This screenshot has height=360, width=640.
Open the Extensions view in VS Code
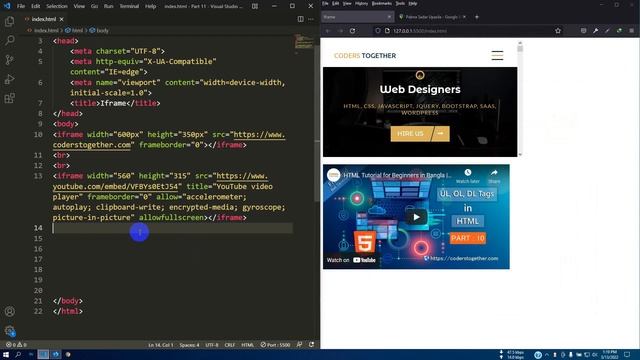click(9, 98)
